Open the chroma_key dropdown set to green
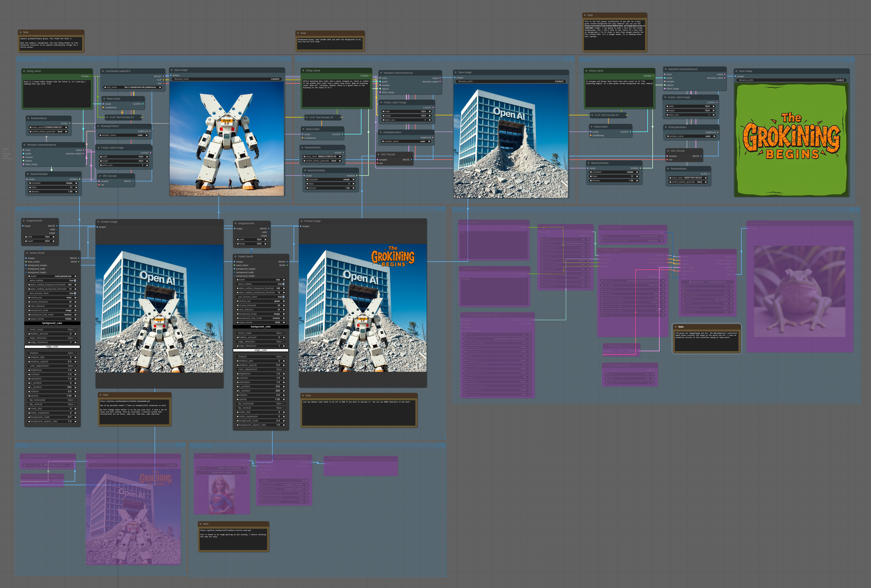 pyautogui.click(x=260, y=301)
